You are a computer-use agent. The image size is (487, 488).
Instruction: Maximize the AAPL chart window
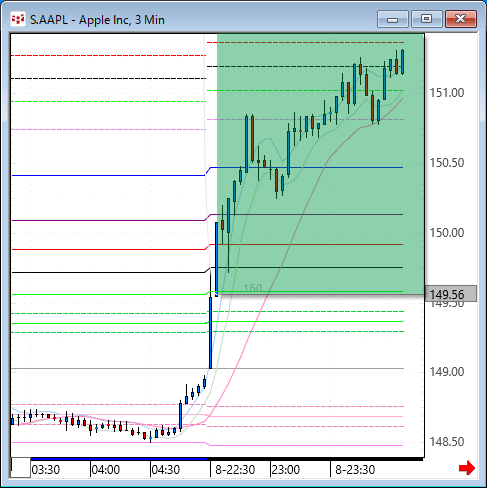pos(427,19)
